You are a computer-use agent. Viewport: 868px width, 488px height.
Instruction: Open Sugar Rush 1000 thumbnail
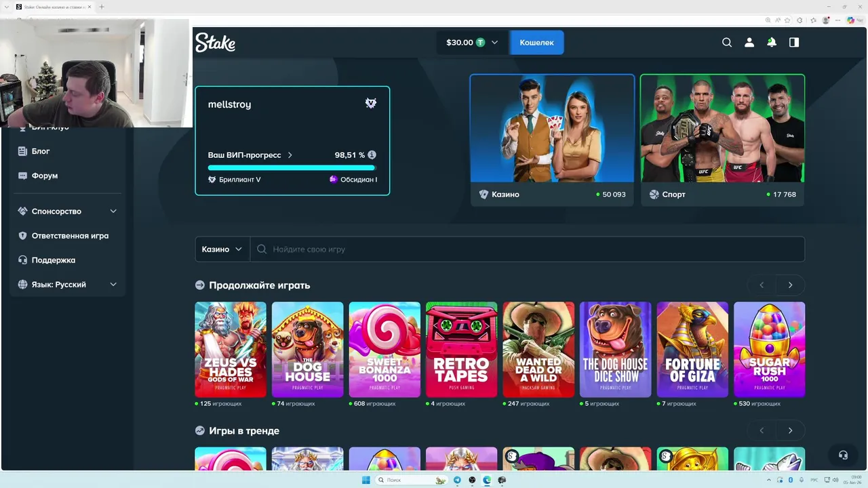pyautogui.click(x=769, y=350)
